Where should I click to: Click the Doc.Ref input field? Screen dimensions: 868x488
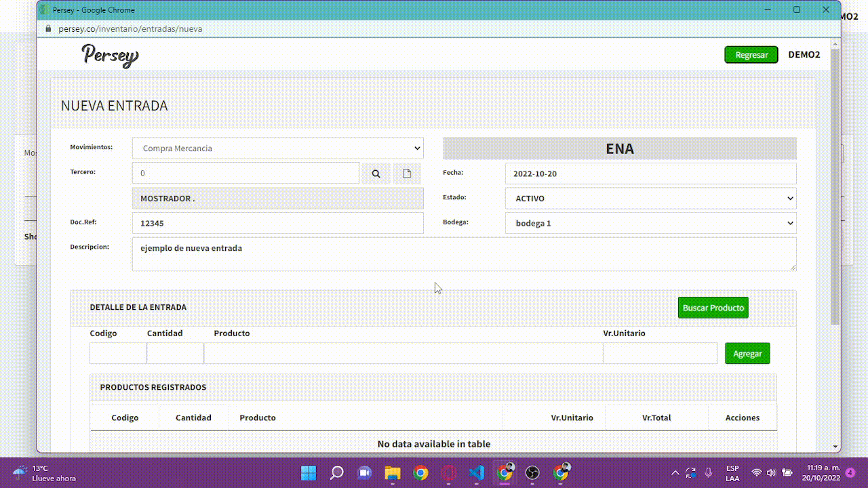pos(277,223)
